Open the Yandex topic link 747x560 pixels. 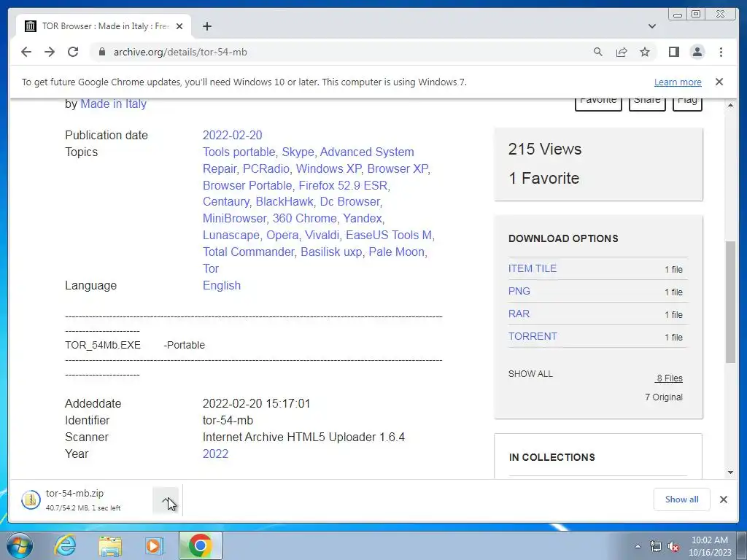363,218
